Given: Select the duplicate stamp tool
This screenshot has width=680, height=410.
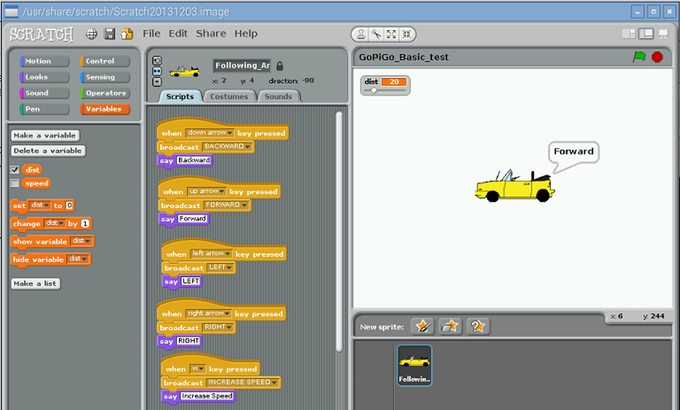Looking at the screenshot, I should click(361, 34).
